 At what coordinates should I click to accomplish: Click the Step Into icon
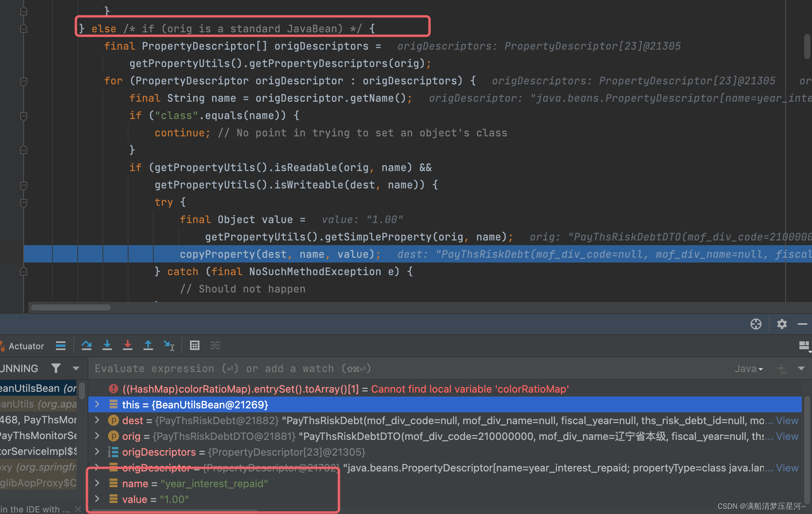point(107,346)
